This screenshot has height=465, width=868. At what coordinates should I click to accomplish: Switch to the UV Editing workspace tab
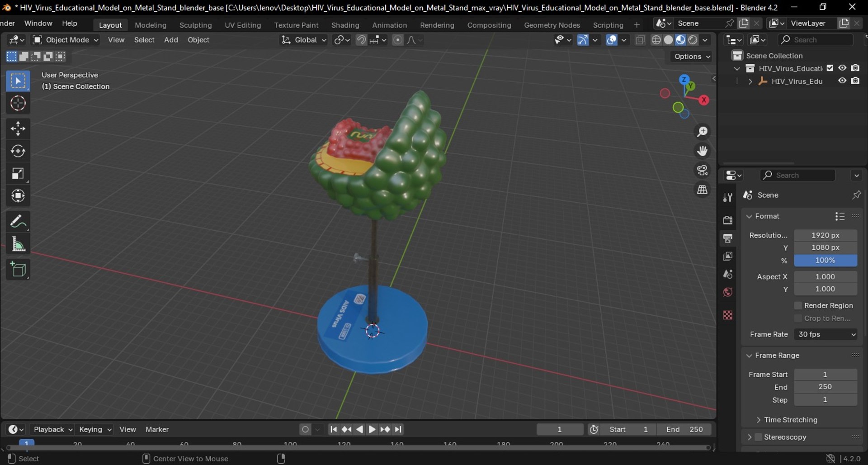pyautogui.click(x=243, y=25)
